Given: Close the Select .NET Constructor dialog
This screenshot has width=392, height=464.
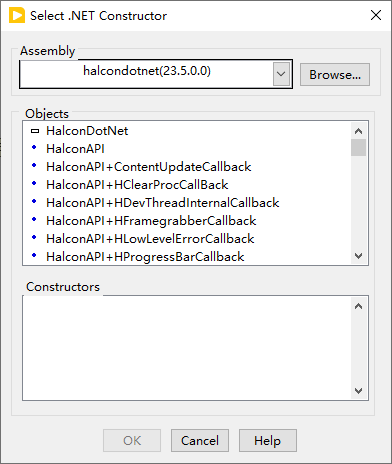Looking at the screenshot, I should pos(376,15).
